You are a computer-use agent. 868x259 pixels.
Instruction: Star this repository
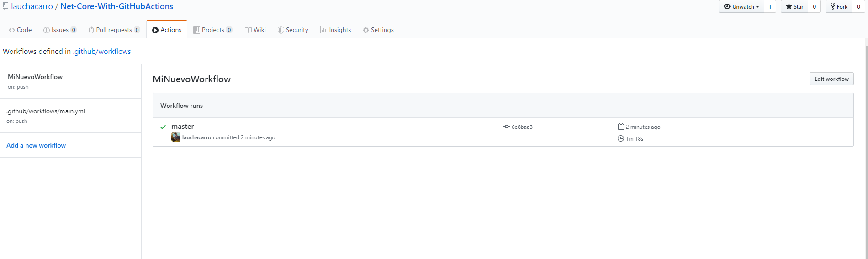pos(794,6)
